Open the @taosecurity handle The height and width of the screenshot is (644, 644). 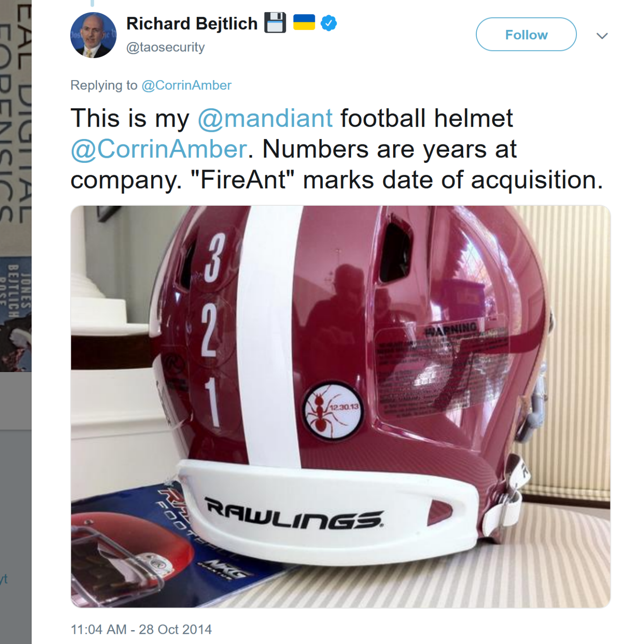[x=165, y=47]
